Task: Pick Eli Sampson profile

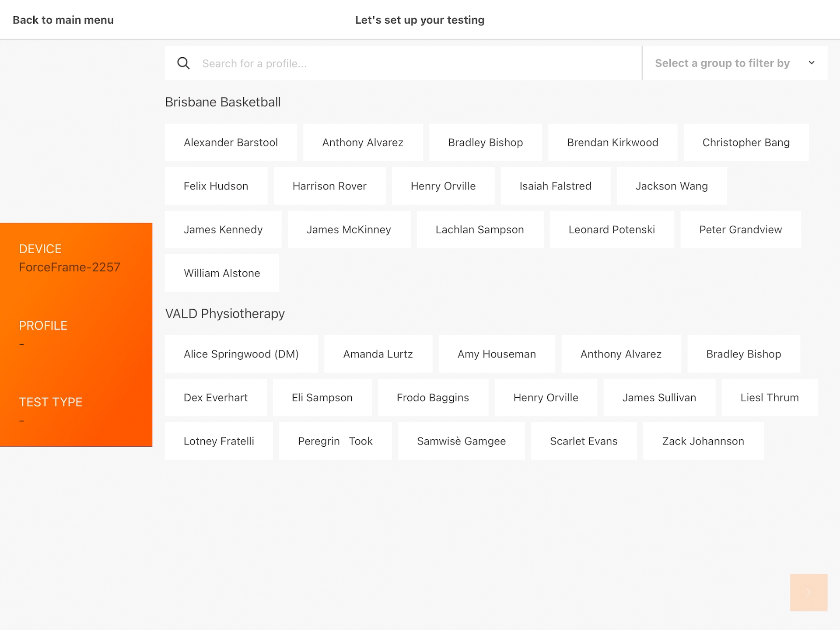Action: click(322, 398)
